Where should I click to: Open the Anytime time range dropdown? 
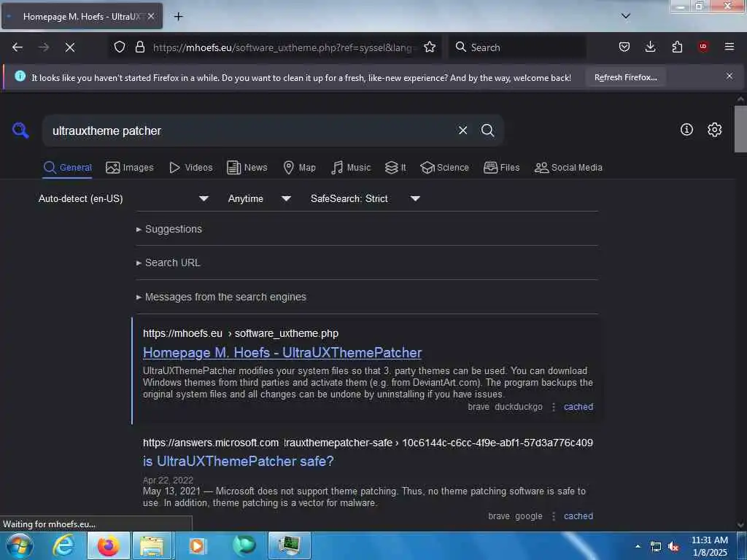[x=259, y=198]
